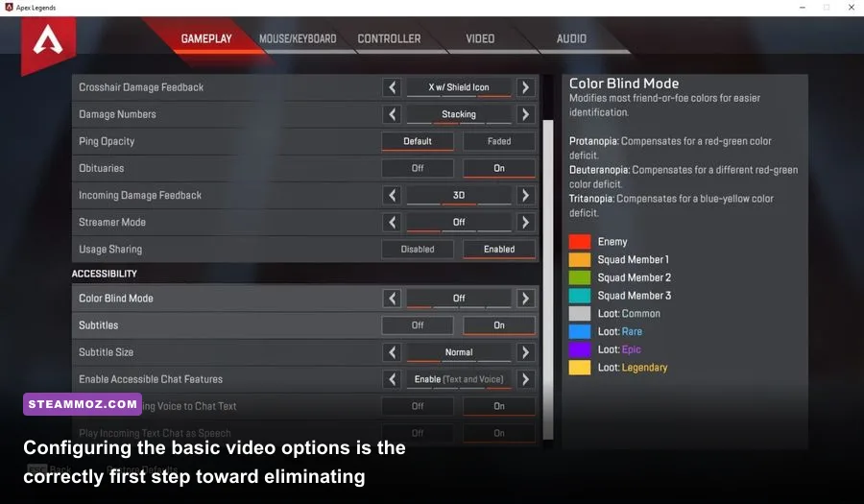Image resolution: width=864 pixels, height=504 pixels.
Task: Turn Subtitles Off
Action: coord(418,325)
